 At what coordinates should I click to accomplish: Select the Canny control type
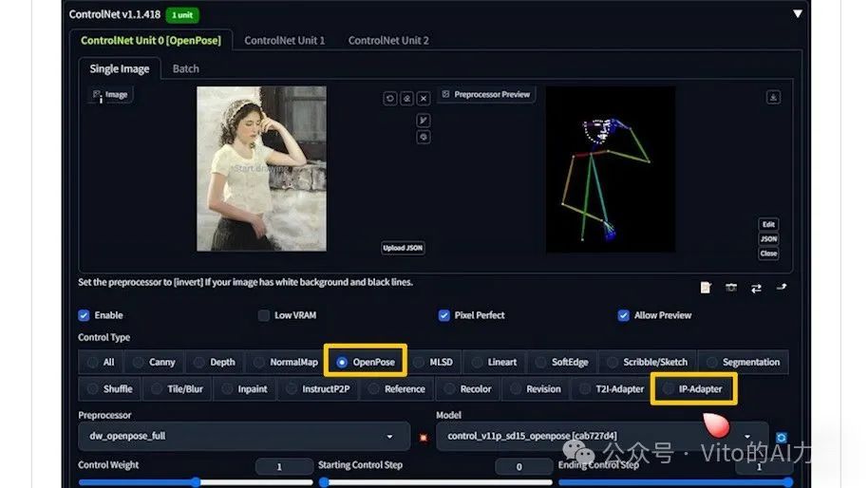point(155,363)
